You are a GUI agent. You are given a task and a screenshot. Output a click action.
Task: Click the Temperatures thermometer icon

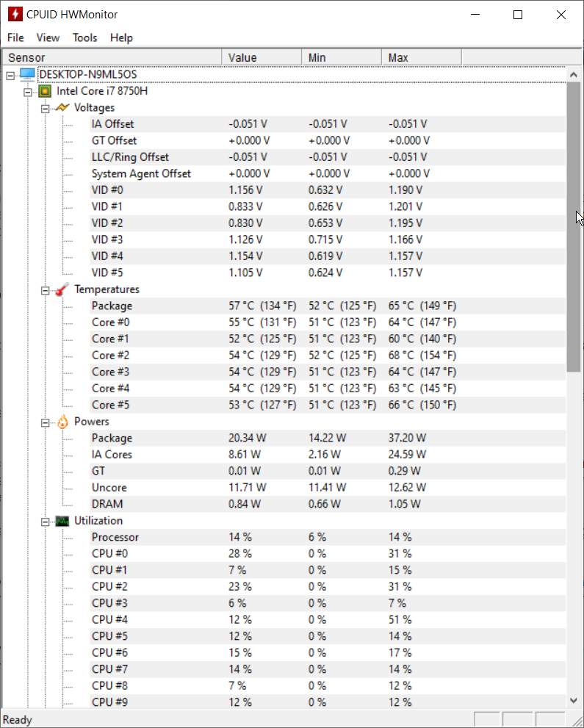[62, 289]
